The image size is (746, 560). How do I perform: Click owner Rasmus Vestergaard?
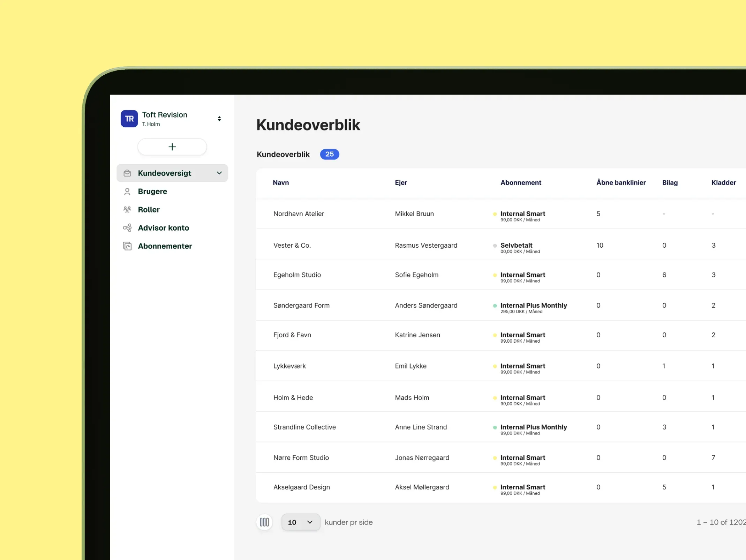click(426, 245)
